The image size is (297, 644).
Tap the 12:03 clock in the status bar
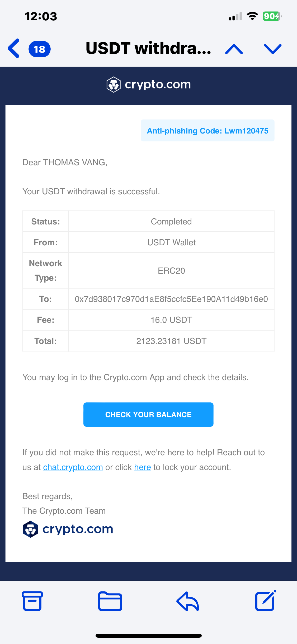(x=41, y=16)
